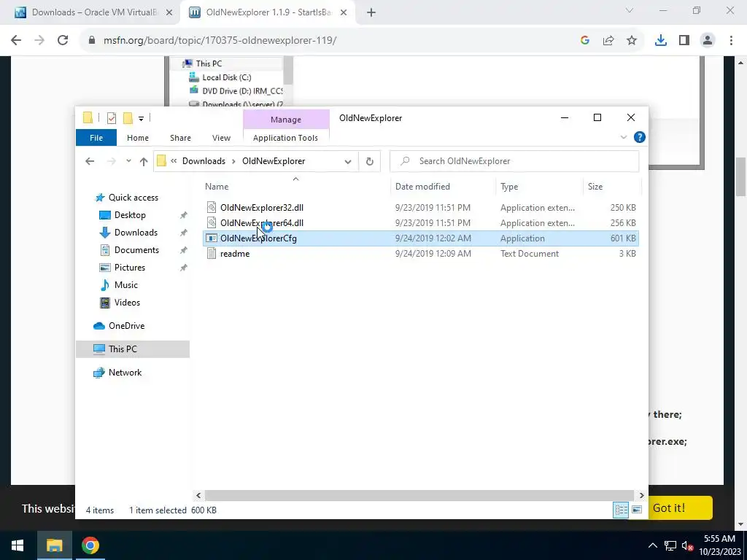The width and height of the screenshot is (747, 560).
Task: Open Network in the navigation pane
Action: coord(125,373)
